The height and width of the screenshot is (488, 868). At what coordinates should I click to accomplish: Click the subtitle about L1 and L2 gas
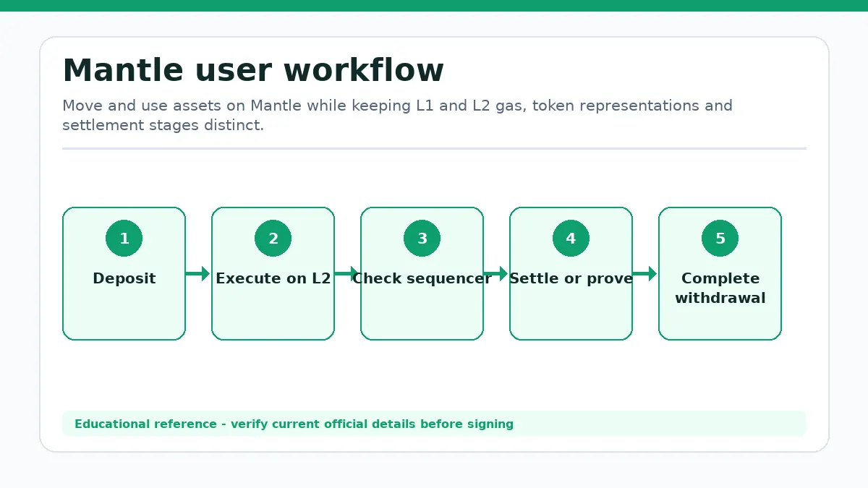(397, 115)
